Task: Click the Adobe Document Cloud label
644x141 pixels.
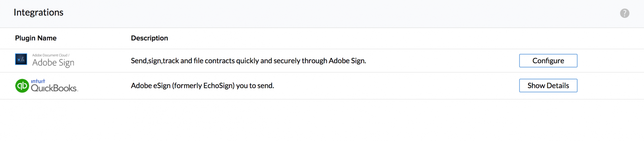Action: pyautogui.click(x=50, y=55)
